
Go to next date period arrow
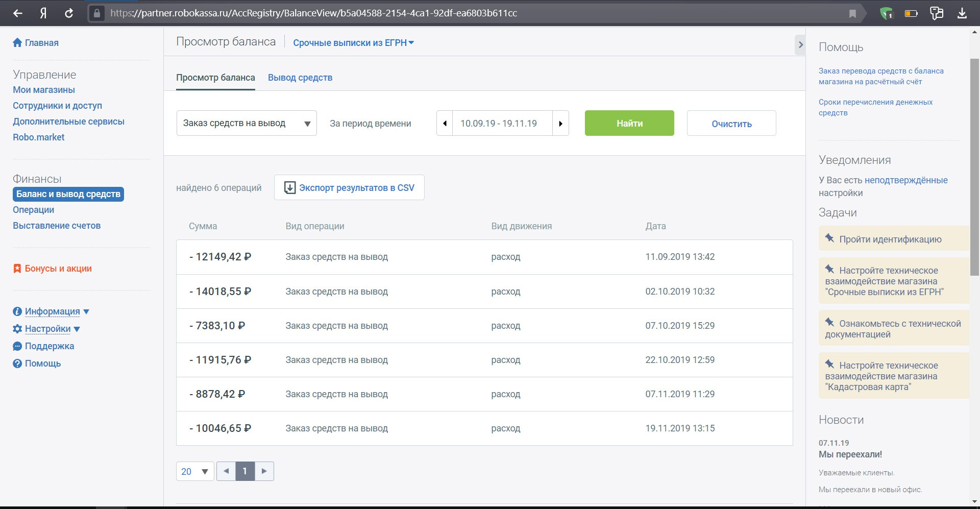(560, 124)
